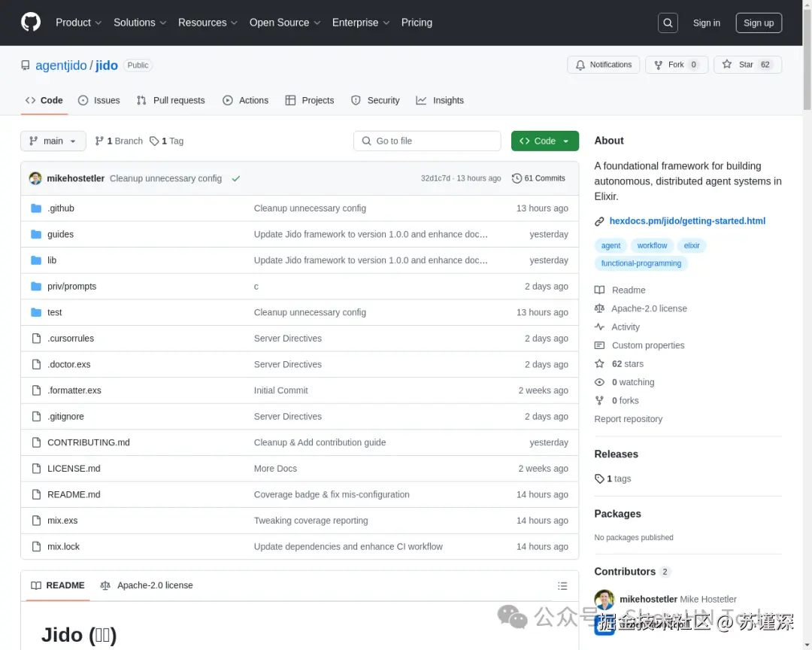The height and width of the screenshot is (650, 812).
Task: Expand the Product menu in header
Action: [x=78, y=23]
